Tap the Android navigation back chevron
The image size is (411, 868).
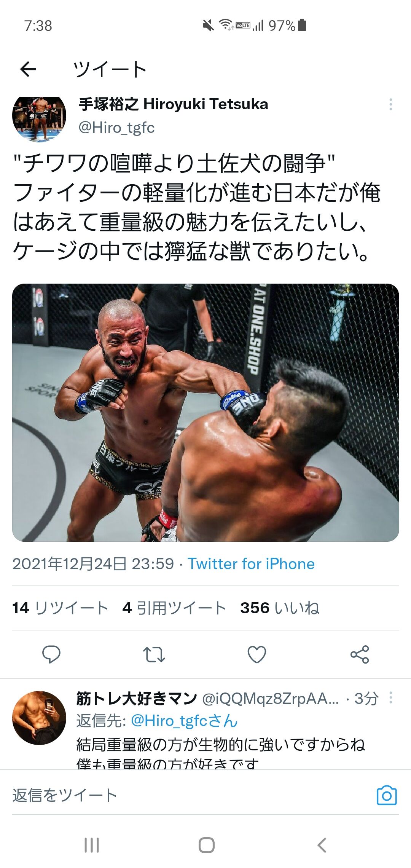(322, 845)
